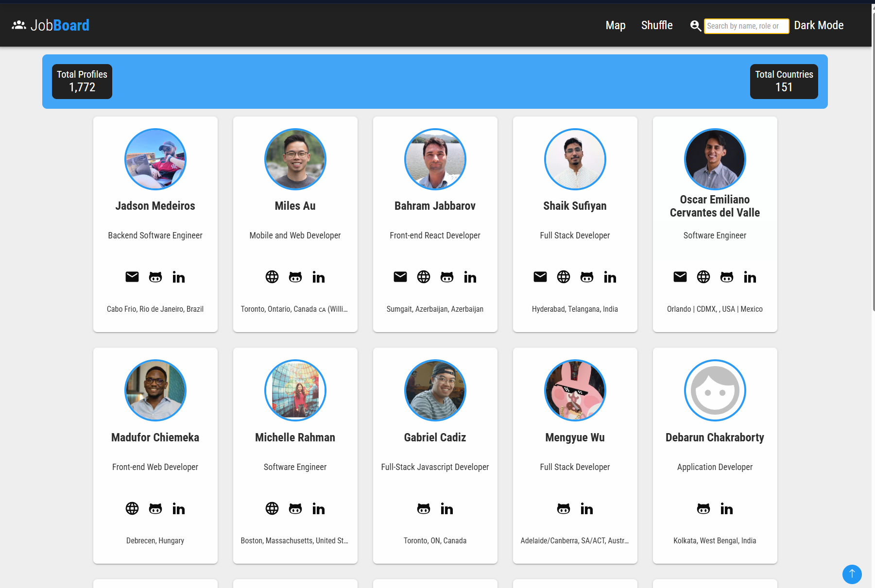Image resolution: width=875 pixels, height=588 pixels.
Task: Open the Map view
Action: click(x=615, y=25)
